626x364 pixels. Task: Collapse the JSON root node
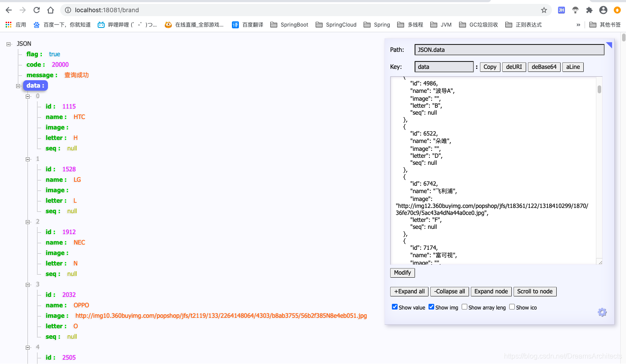pyautogui.click(x=9, y=44)
